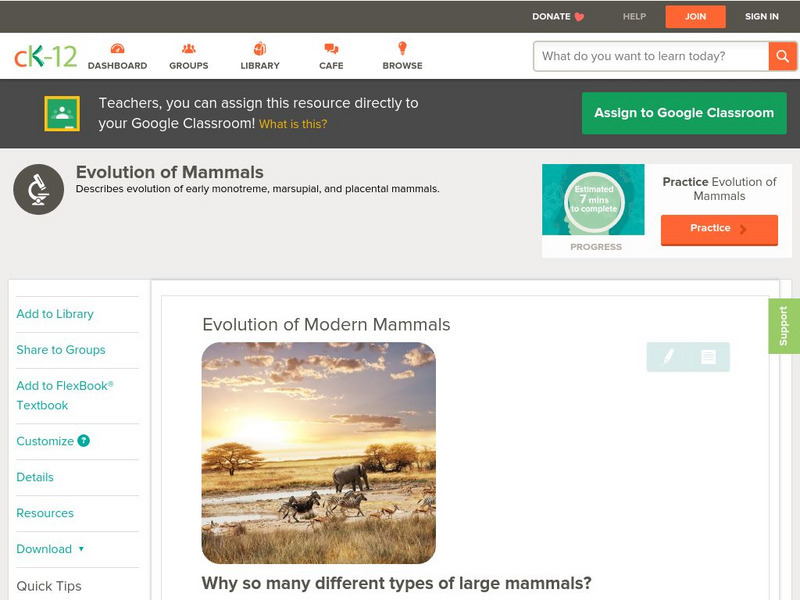Select the Google Classroom logo icon
Screen dimensions: 800x600
point(63,112)
